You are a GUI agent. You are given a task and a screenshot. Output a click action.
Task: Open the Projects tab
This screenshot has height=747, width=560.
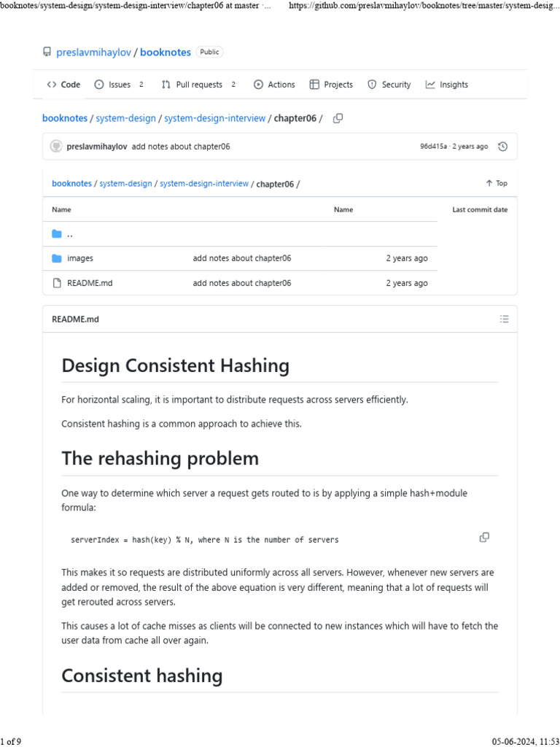click(331, 85)
